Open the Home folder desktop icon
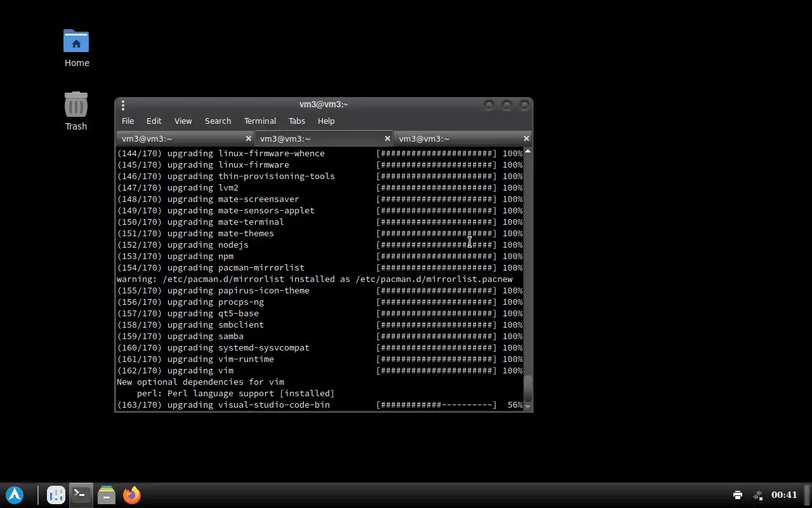 coord(76,48)
